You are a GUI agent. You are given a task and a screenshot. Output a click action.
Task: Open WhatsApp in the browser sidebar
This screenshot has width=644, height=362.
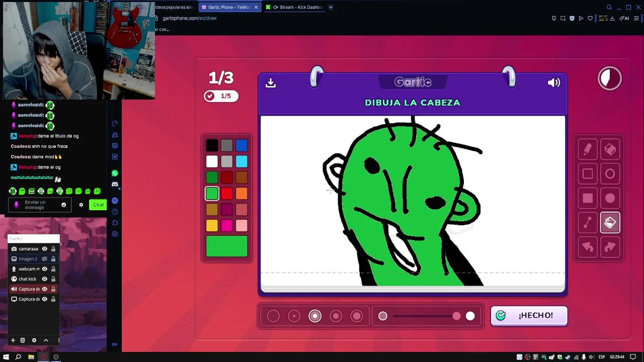pos(115,173)
